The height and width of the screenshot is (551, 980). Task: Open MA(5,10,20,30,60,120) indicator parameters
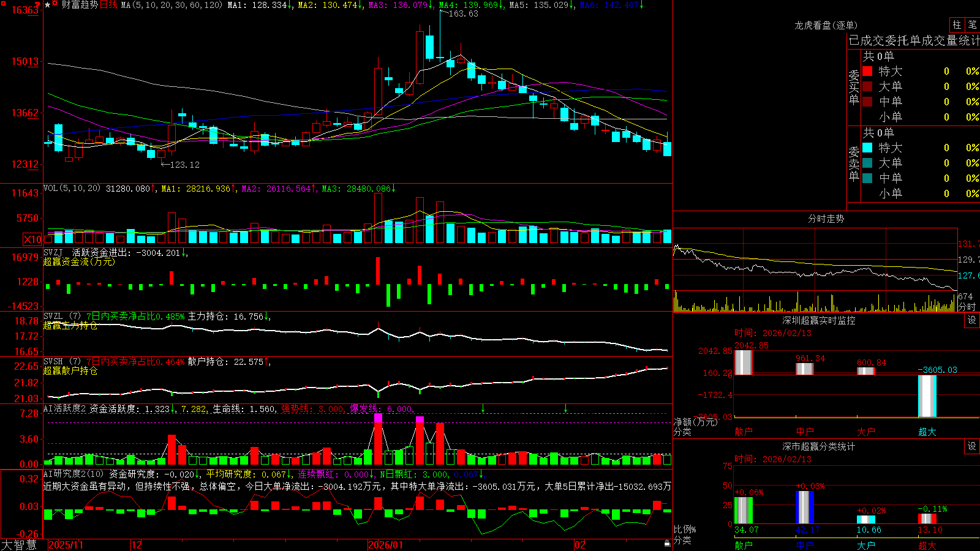click(171, 5)
